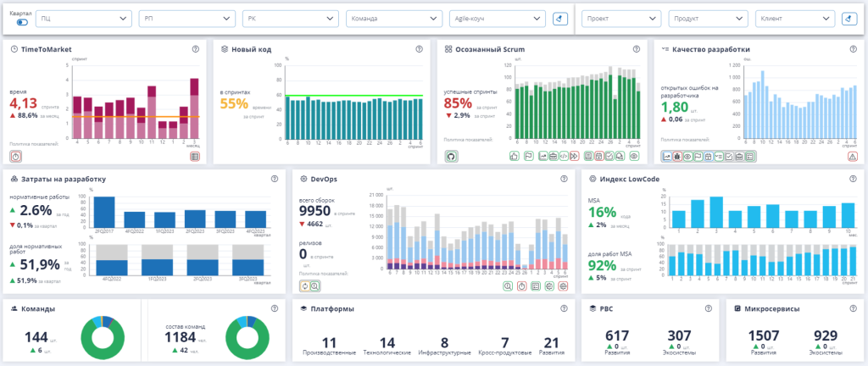Click the 617 PBC Развития value

point(617,335)
